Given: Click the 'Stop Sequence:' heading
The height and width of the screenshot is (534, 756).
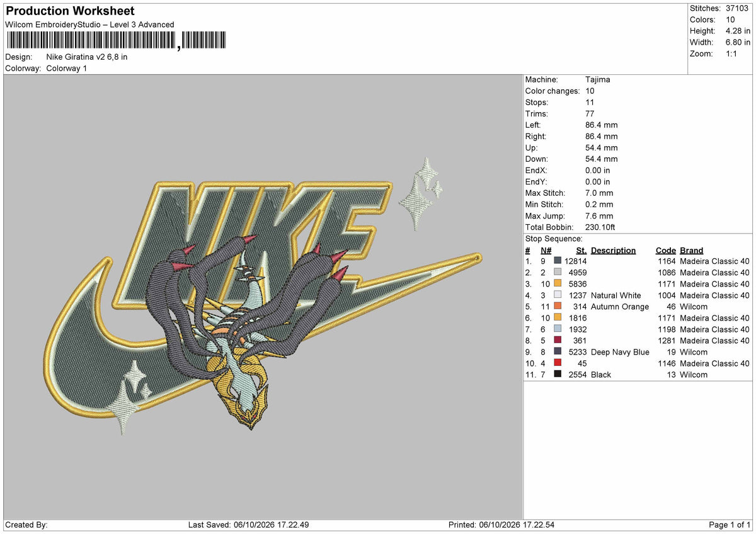Looking at the screenshot, I should [554, 239].
